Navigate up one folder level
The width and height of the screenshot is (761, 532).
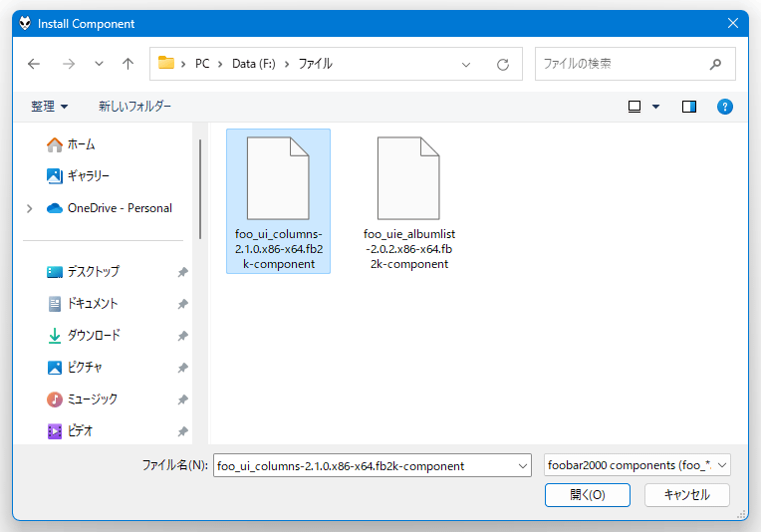[127, 64]
